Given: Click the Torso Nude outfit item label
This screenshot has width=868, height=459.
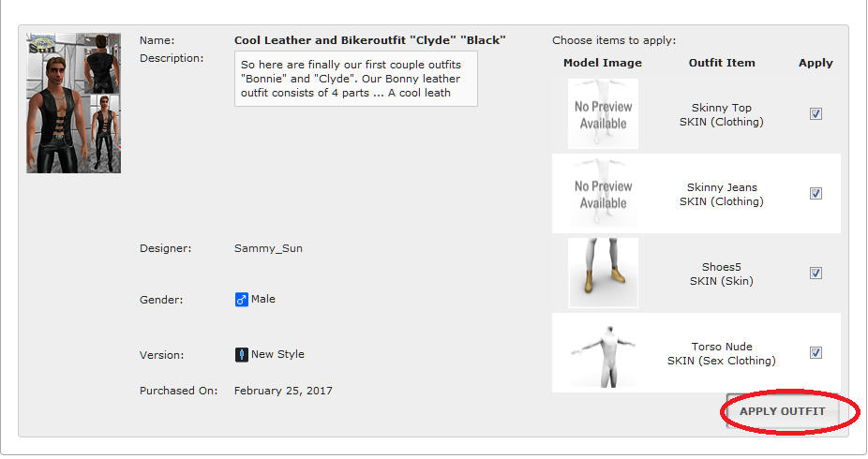Looking at the screenshot, I should tap(721, 353).
